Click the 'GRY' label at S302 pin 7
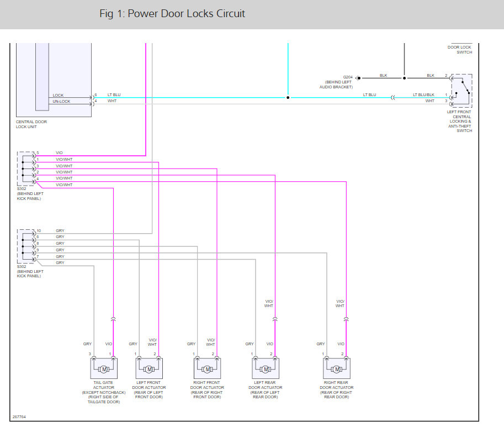 [60, 257]
